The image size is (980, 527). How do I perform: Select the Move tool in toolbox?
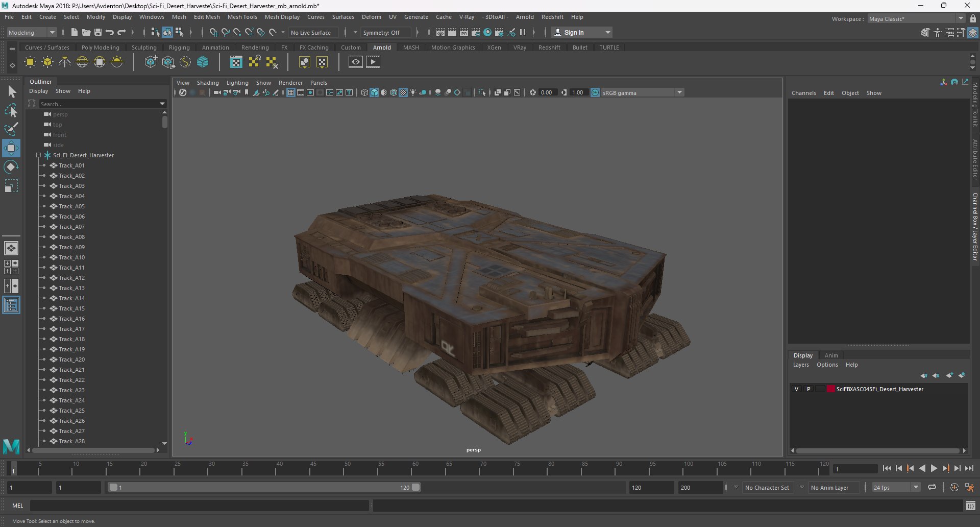click(x=11, y=148)
